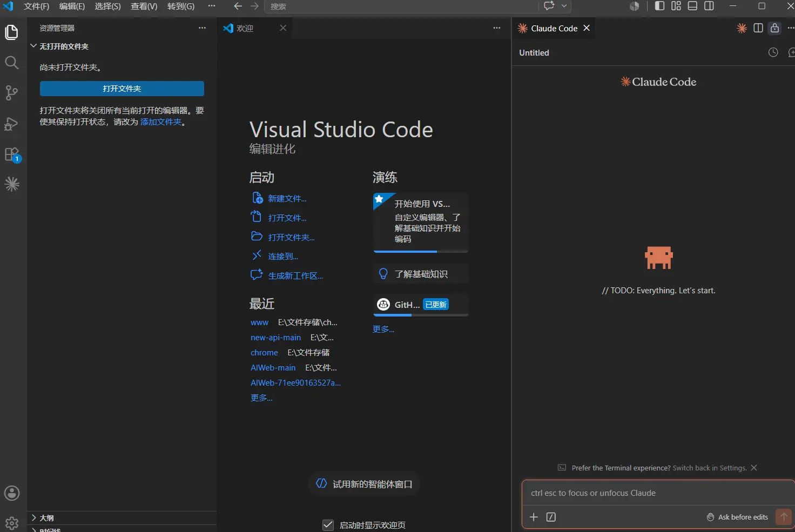Toggle the editor group lock
Viewport: 795px width, 532px height.
pos(775,28)
